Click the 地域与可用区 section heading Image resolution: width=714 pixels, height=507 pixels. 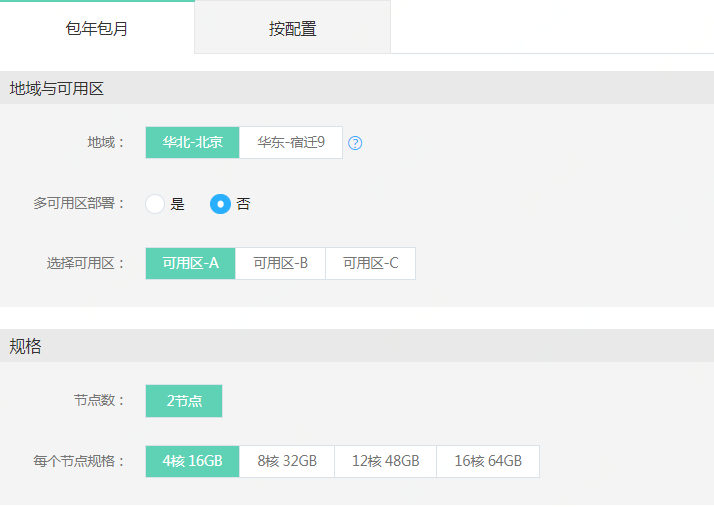click(56, 88)
